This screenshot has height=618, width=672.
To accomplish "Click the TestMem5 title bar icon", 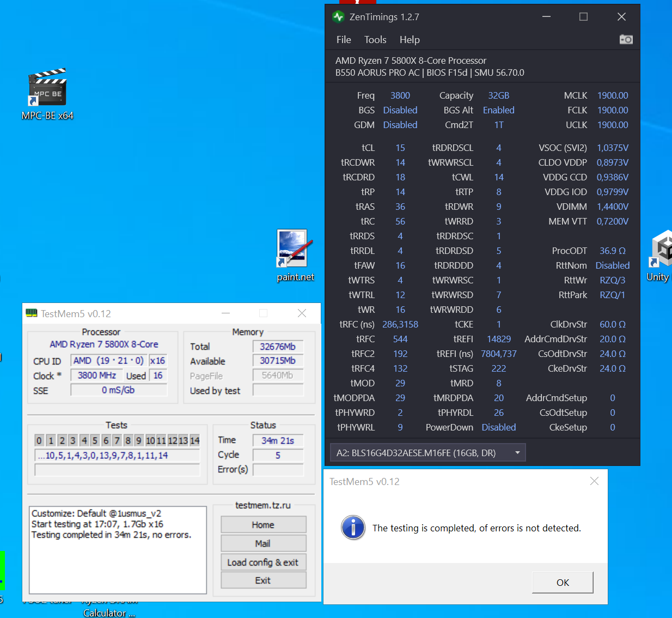I will point(32,313).
